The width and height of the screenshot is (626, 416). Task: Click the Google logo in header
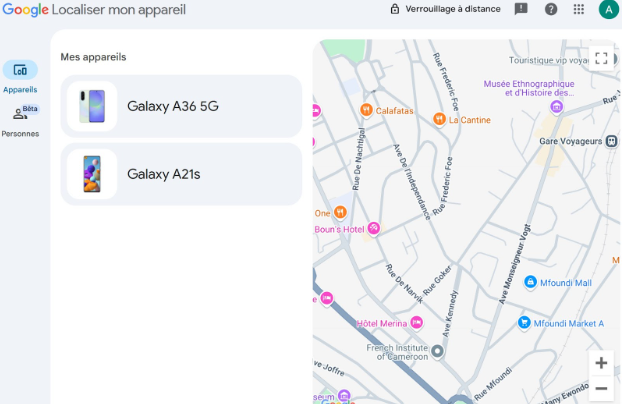pos(26,10)
